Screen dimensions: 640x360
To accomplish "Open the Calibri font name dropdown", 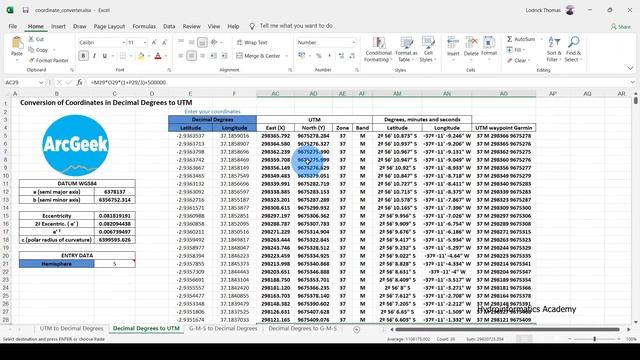I will [x=123, y=42].
